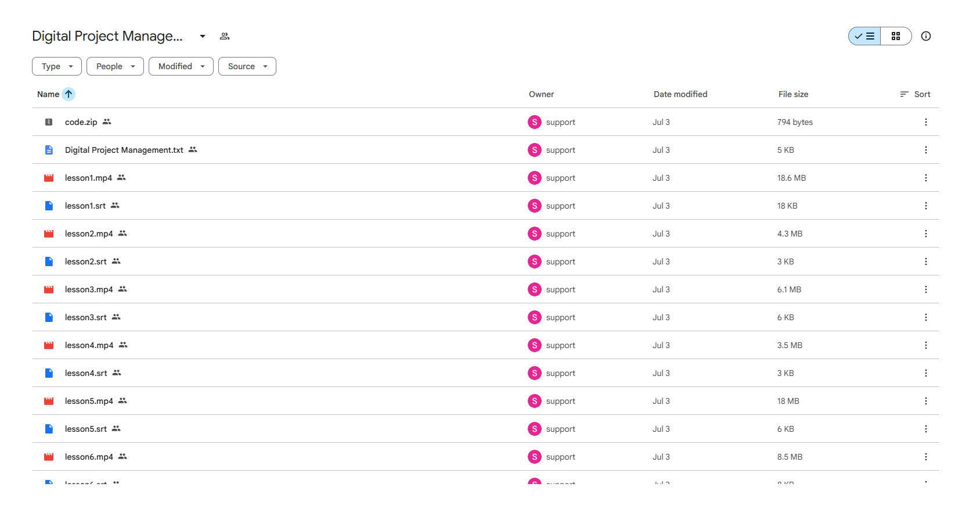Click the Digital Project Management.txt document icon
Screen dimensions: 980x523
tap(49, 150)
